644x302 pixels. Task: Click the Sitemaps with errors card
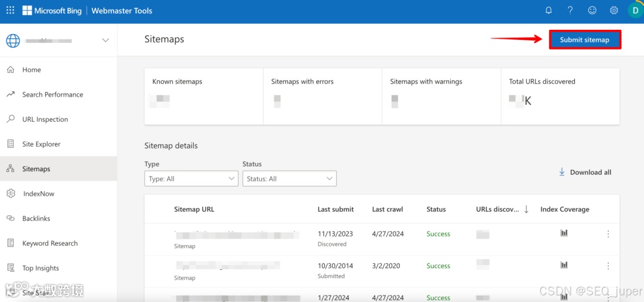coord(323,97)
